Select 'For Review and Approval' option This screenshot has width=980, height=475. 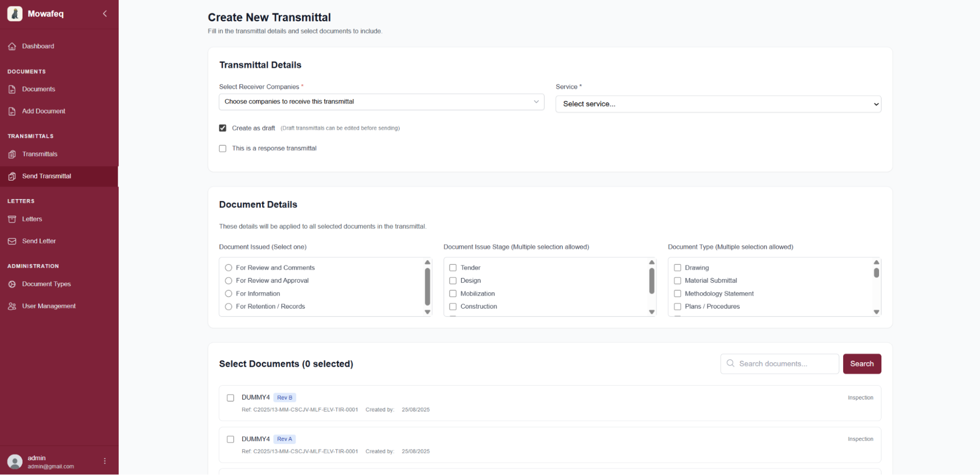coord(228,280)
